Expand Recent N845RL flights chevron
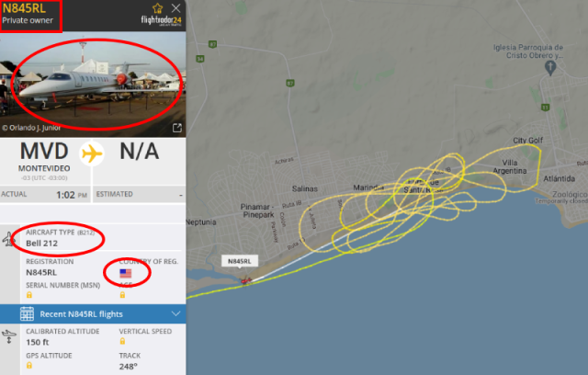The image size is (588, 375). [175, 313]
